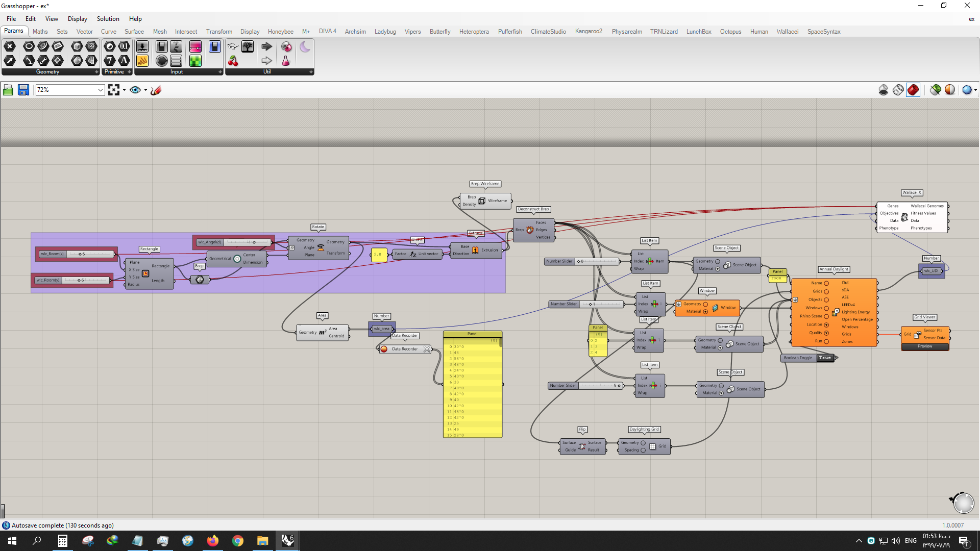Click the Save document floppy icon

click(23, 90)
